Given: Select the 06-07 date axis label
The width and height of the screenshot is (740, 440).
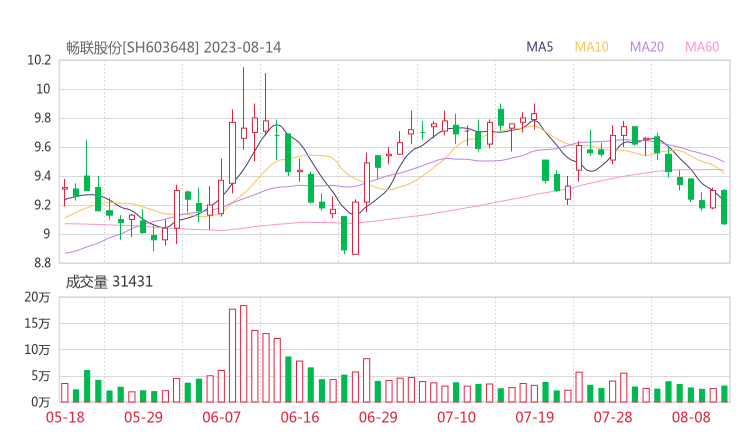Looking at the screenshot, I should (222, 417).
